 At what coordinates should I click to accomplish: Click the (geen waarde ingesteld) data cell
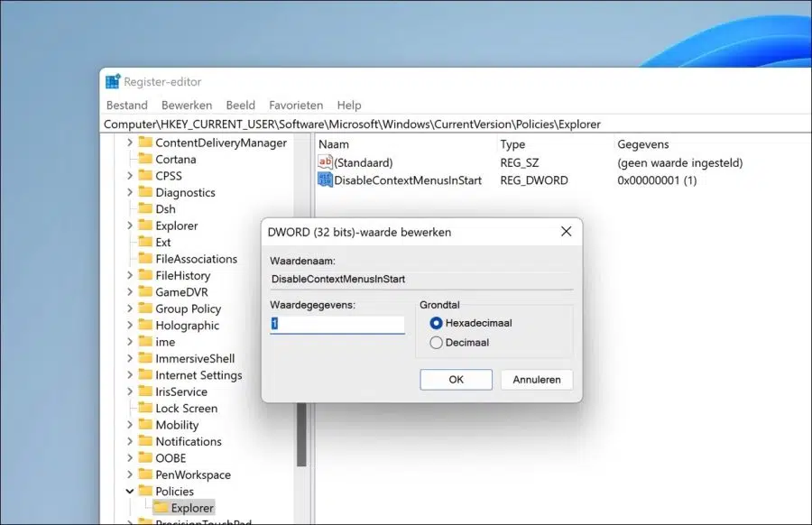click(x=679, y=162)
